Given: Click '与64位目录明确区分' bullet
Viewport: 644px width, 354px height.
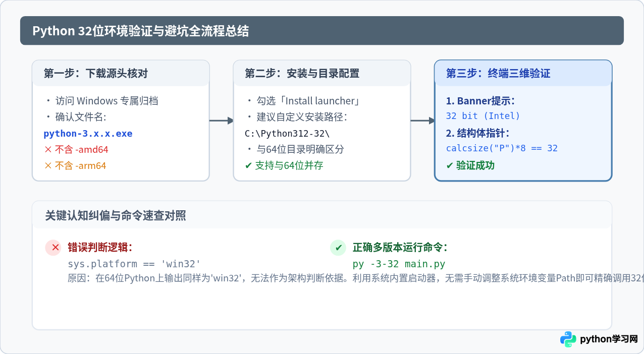Looking at the screenshot, I should click(x=295, y=150).
